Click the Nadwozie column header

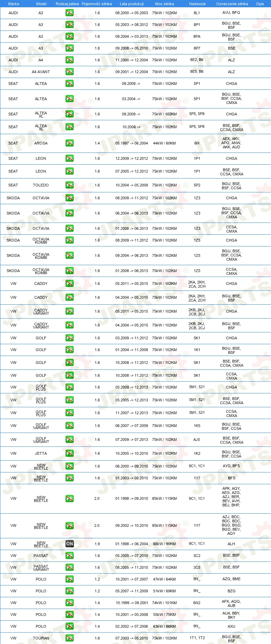pyautogui.click(x=198, y=4)
